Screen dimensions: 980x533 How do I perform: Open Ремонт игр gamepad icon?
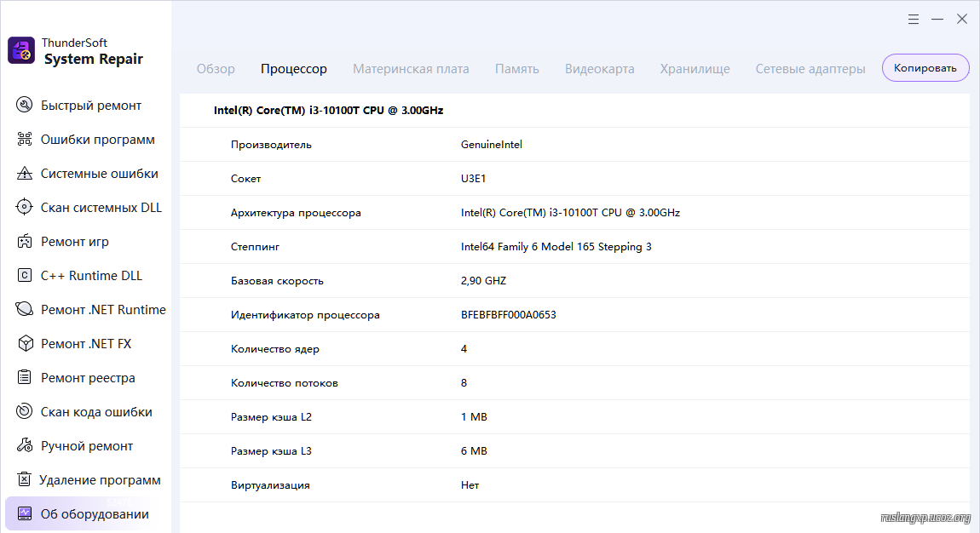click(25, 242)
